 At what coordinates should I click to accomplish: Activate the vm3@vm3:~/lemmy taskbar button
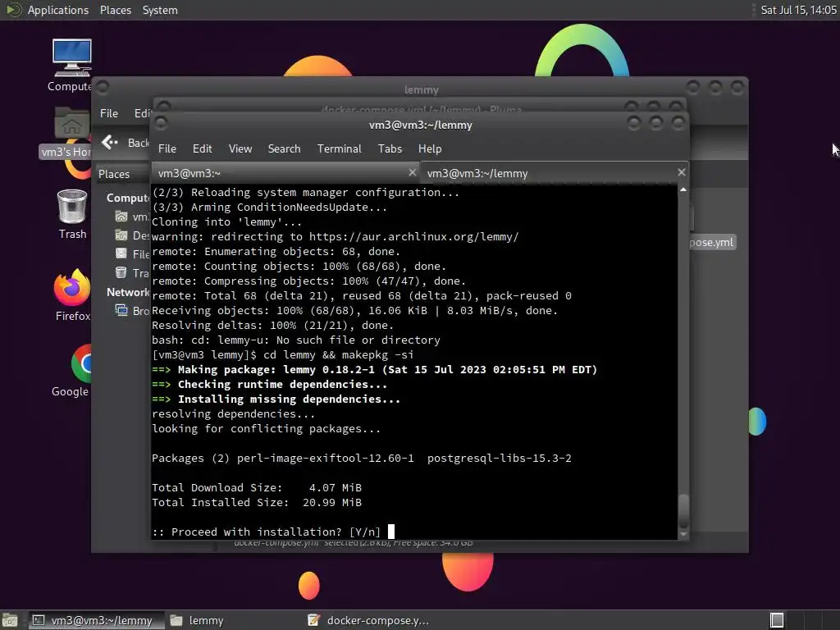(95, 620)
